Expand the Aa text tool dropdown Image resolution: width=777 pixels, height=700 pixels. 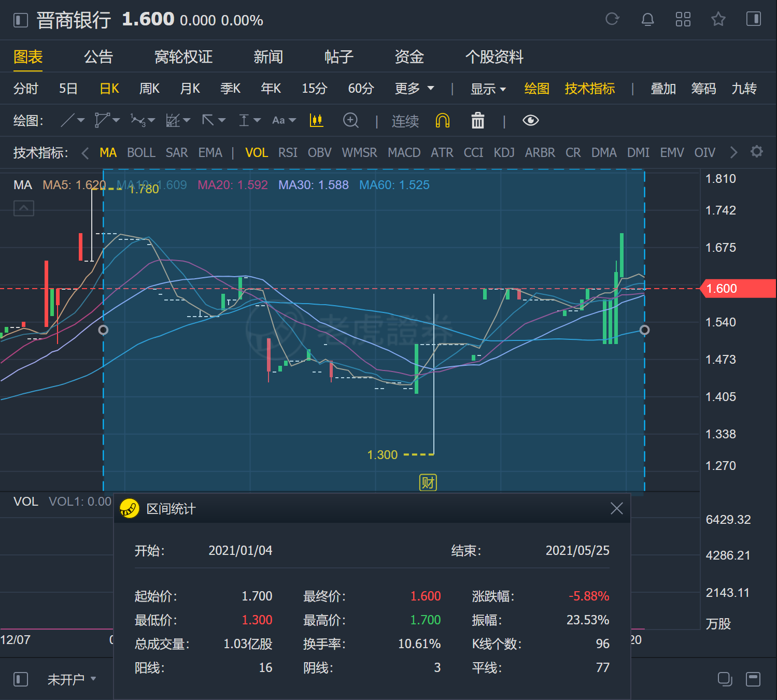tap(284, 121)
